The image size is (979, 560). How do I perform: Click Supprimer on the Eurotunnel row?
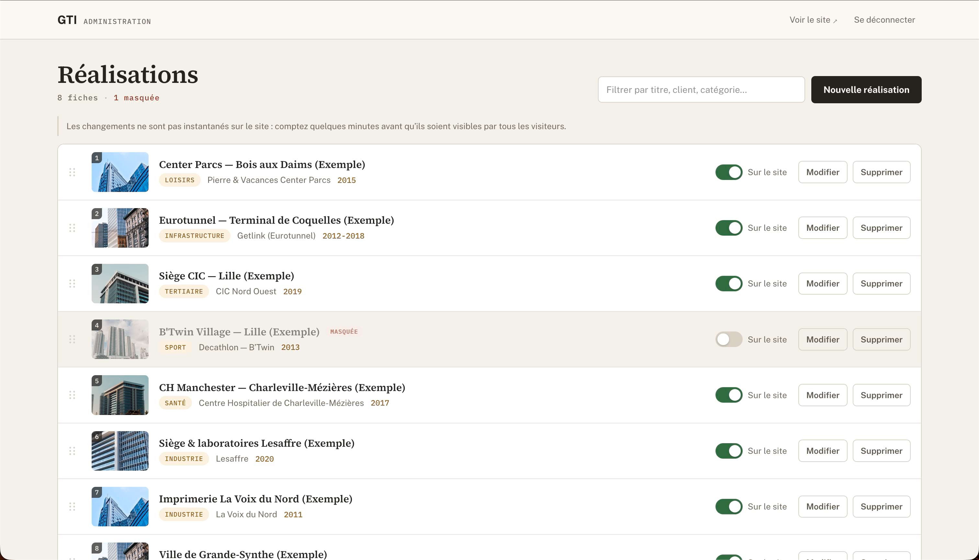[881, 228]
